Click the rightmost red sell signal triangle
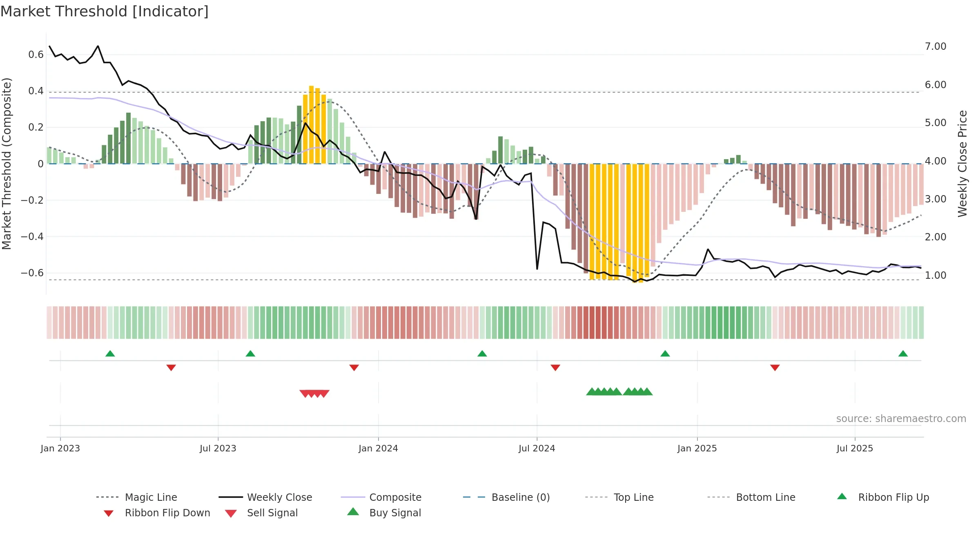The height and width of the screenshot is (551, 980). click(324, 393)
